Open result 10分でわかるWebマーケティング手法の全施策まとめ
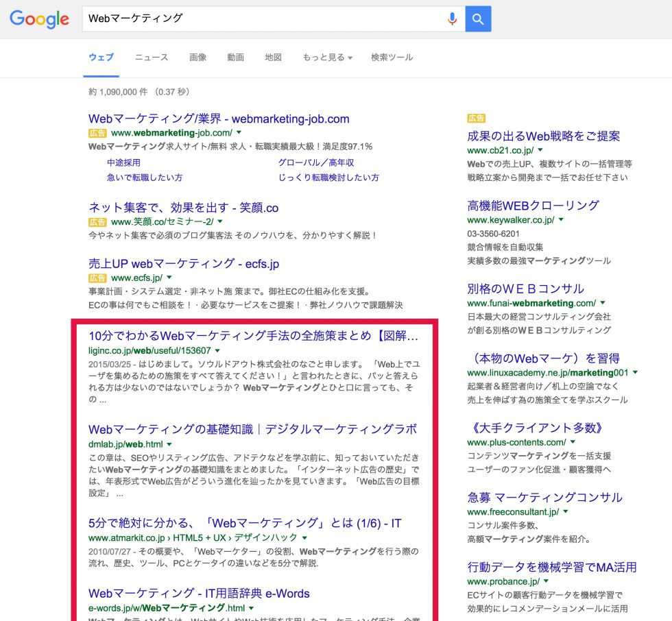Screen dimensions: 672x621 point(253,336)
